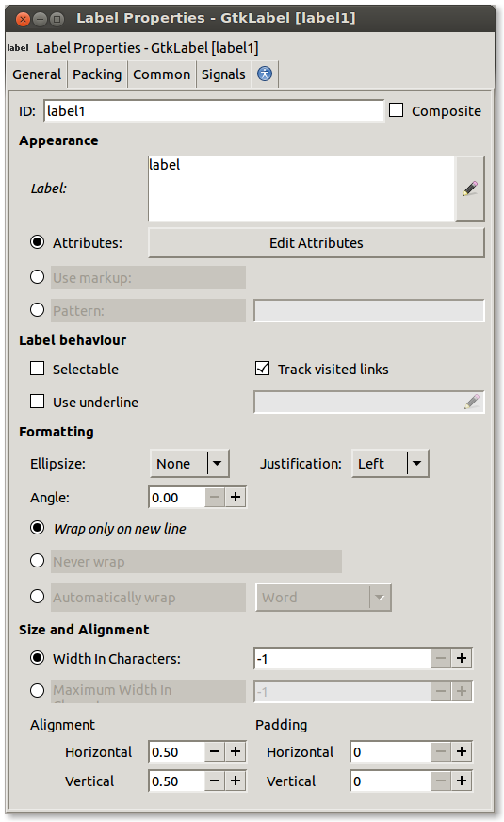Viewport: 504px width, 822px height.
Task: Open the Ellipsize dropdown
Action: coord(189,464)
